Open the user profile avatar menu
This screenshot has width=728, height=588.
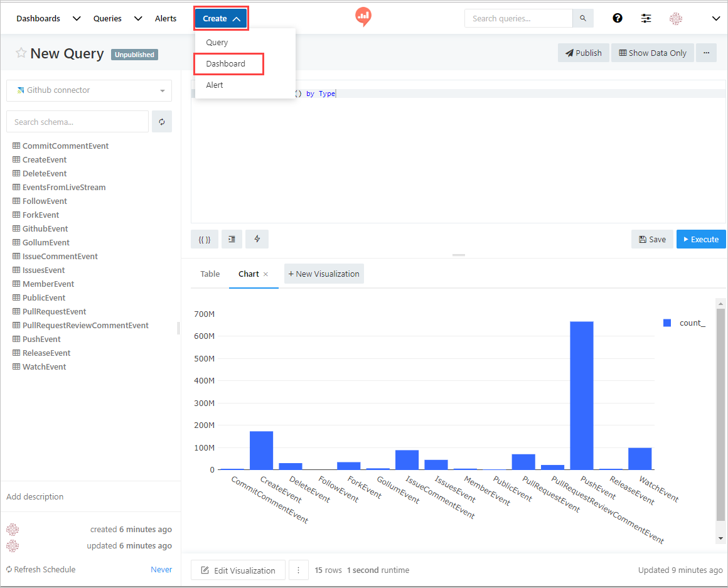[x=676, y=18]
